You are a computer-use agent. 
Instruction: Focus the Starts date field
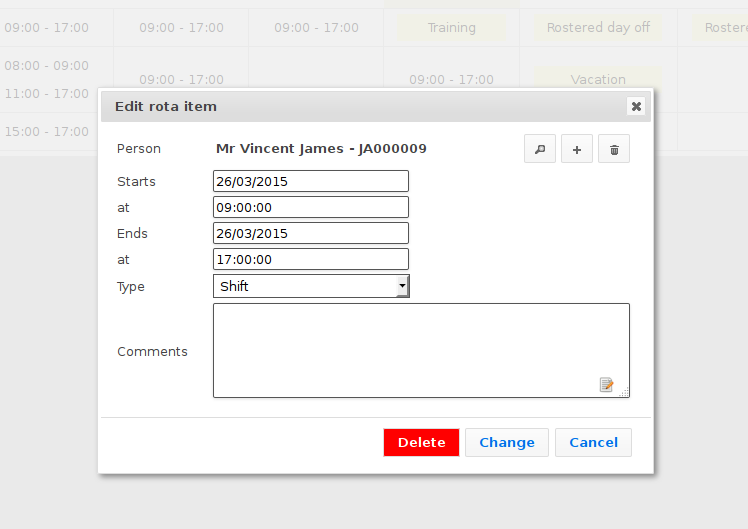point(310,181)
